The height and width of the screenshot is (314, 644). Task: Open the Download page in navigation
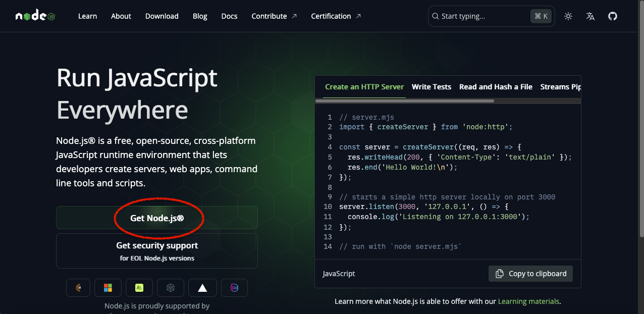coord(162,16)
